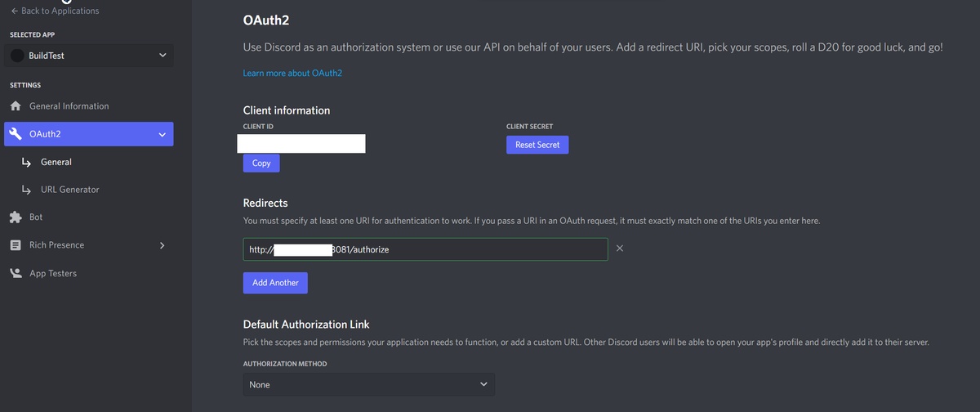Click the Rich Presence document icon
This screenshot has width=980, height=412.
coord(15,245)
